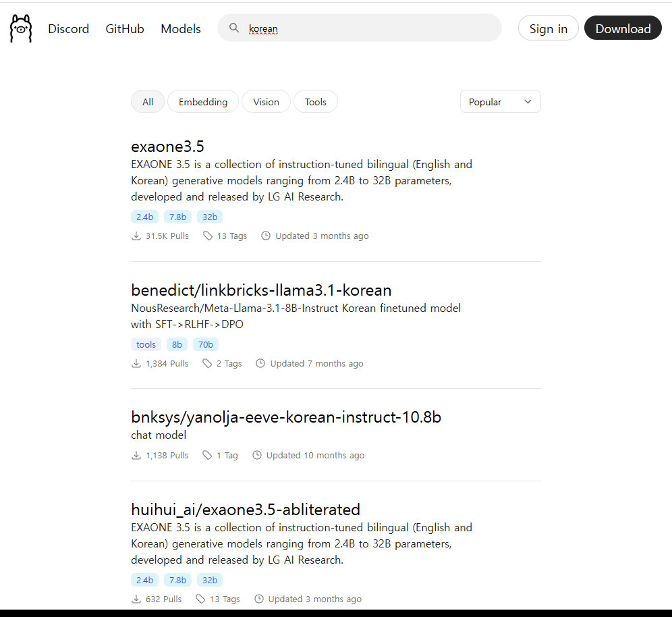
Task: Click the 1 Tag text
Action: click(227, 456)
